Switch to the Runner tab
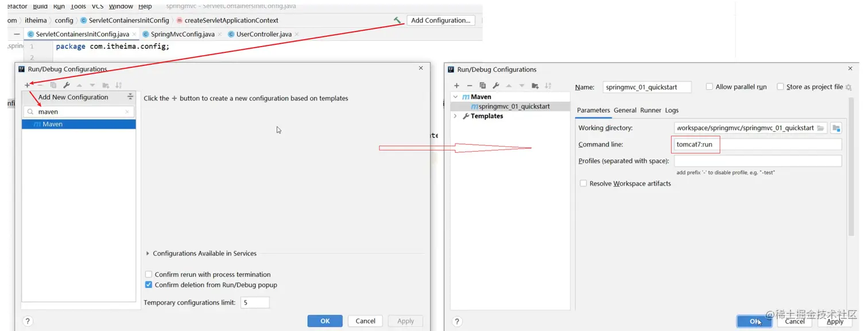The image size is (868, 331). coord(650,110)
